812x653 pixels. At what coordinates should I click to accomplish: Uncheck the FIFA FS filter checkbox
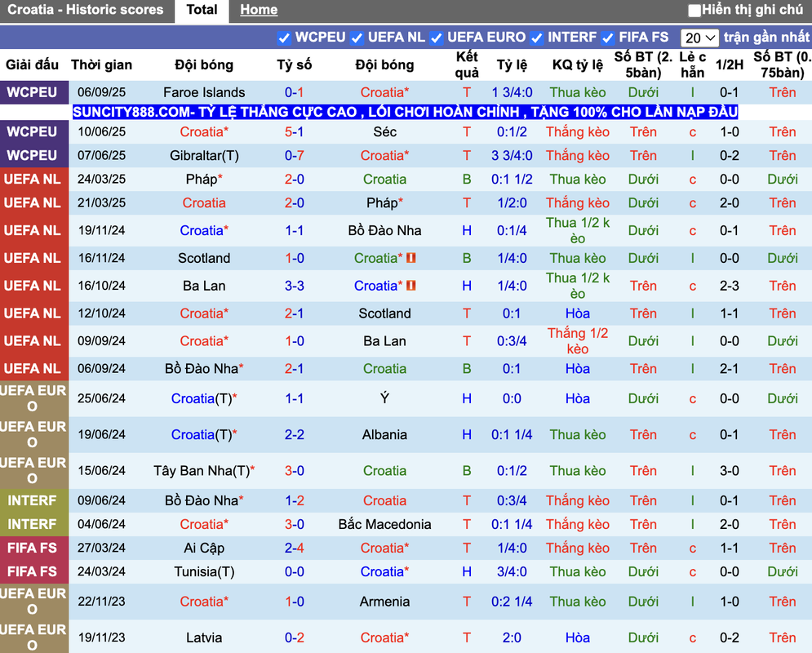tap(607, 38)
